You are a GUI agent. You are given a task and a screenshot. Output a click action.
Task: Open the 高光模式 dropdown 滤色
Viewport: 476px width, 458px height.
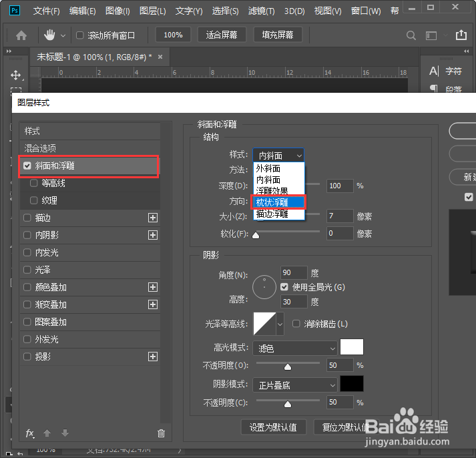coord(295,348)
